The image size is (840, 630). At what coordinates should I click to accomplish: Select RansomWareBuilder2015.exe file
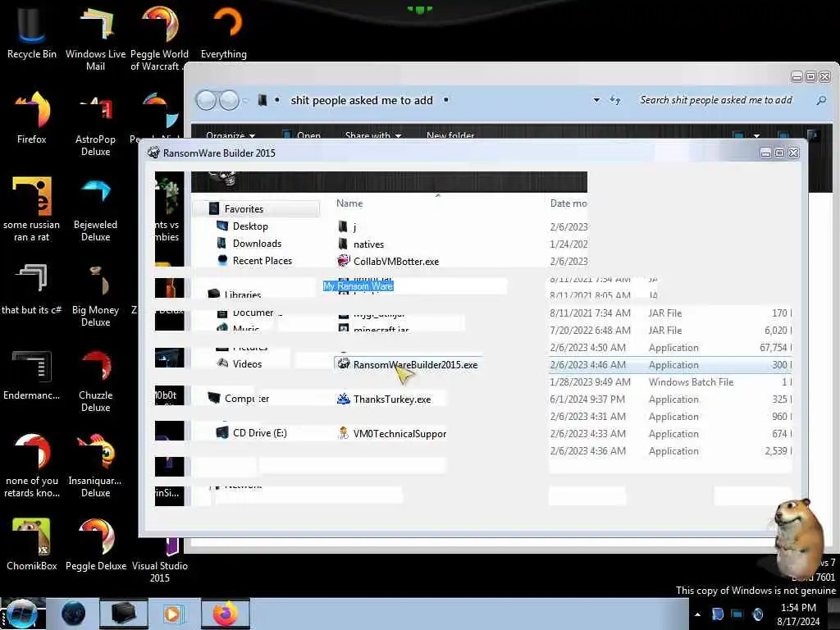[408, 364]
